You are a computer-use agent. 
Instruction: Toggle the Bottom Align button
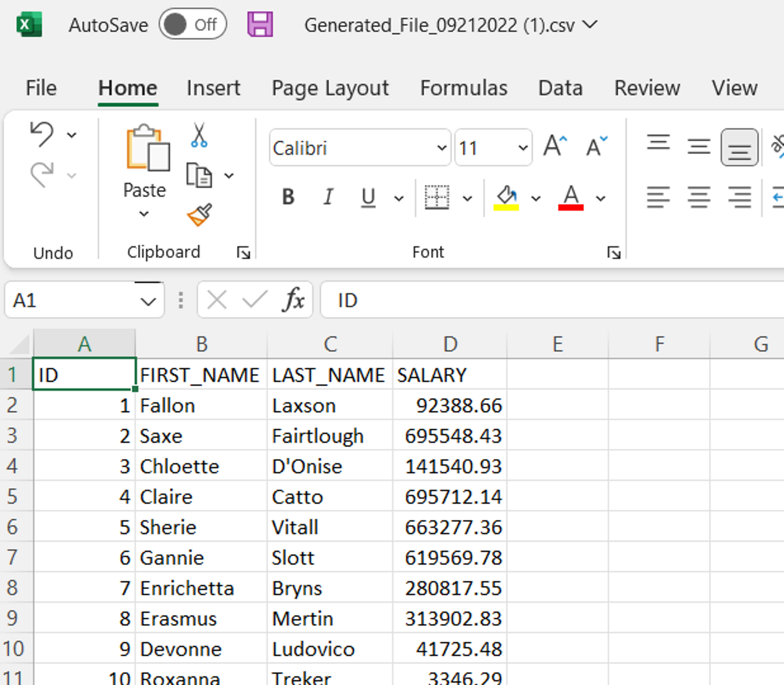[739, 148]
